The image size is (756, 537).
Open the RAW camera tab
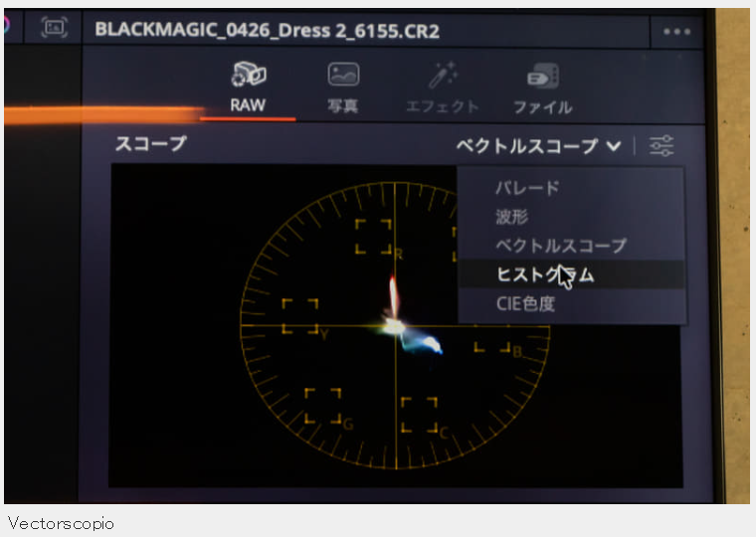(248, 88)
